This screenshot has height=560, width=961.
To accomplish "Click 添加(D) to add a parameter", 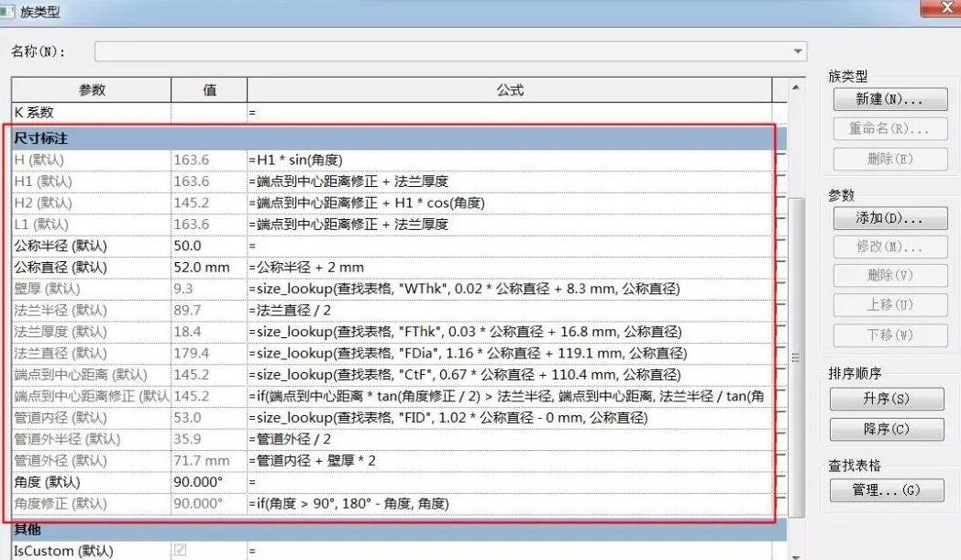I will pyautogui.click(x=889, y=218).
